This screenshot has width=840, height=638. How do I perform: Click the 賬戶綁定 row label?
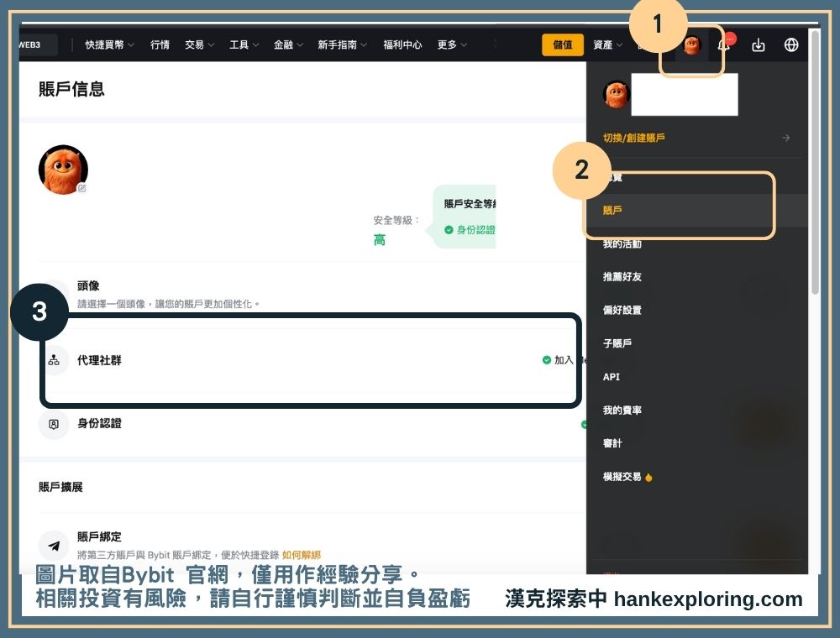click(x=99, y=536)
